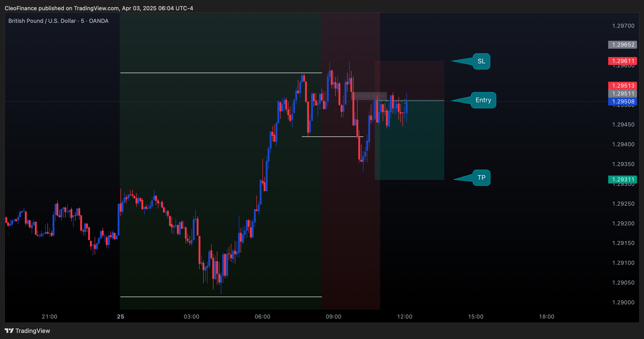Click the 15:00 time axis label
This screenshot has width=644, height=339.
pos(475,317)
